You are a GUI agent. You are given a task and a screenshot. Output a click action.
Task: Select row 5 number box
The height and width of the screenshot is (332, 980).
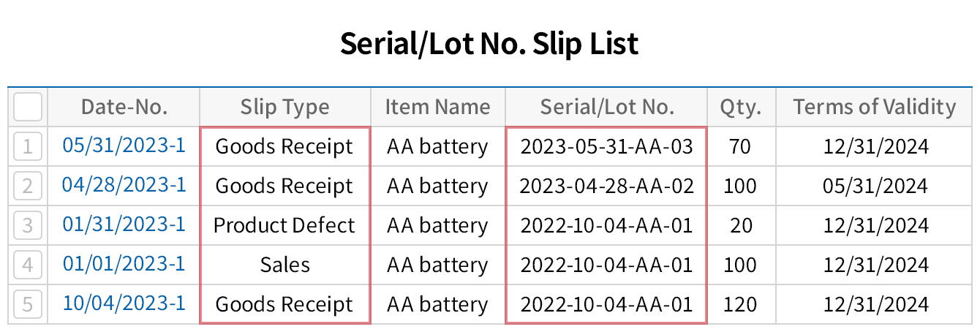[x=28, y=304]
